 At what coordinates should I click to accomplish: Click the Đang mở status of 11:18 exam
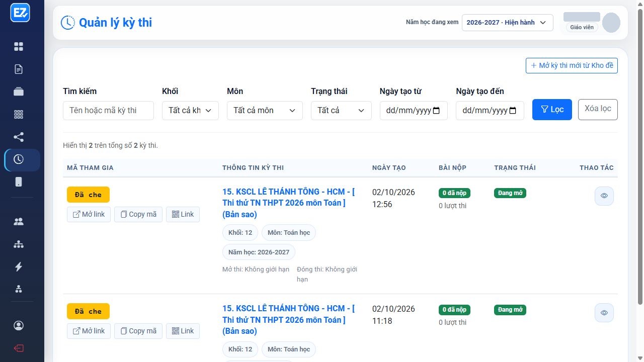(510, 310)
